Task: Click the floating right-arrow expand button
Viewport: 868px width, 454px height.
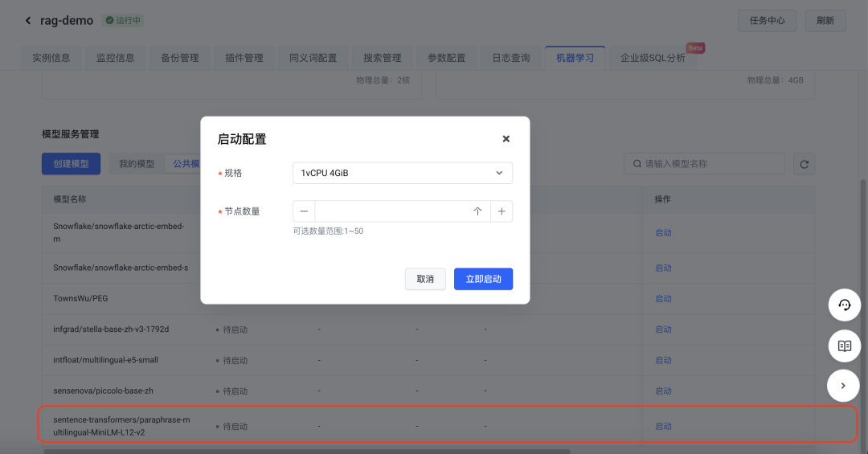Action: (843, 386)
